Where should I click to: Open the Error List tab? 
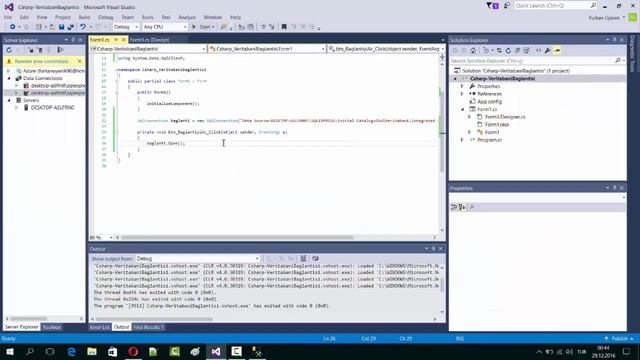[100, 327]
